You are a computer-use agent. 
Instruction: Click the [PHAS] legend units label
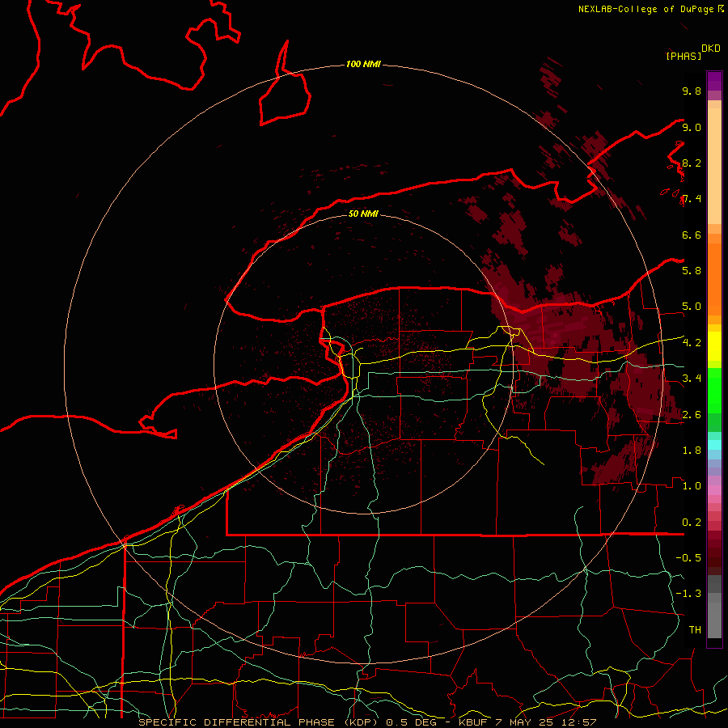(684, 56)
